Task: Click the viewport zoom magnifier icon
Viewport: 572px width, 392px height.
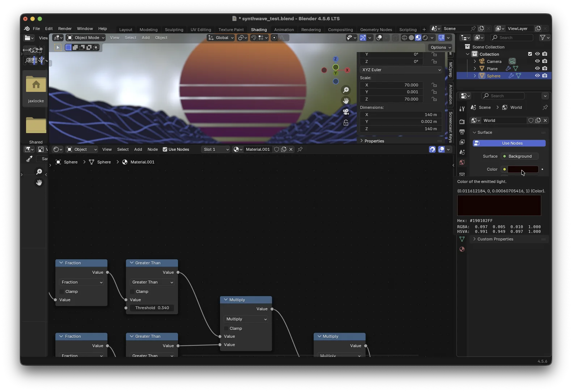Action: pos(346,90)
